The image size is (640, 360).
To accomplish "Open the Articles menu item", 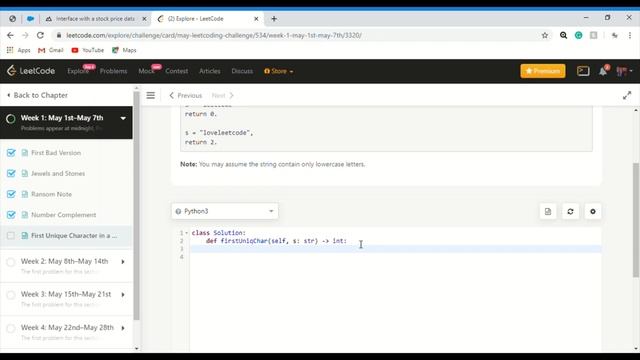I will (210, 71).
